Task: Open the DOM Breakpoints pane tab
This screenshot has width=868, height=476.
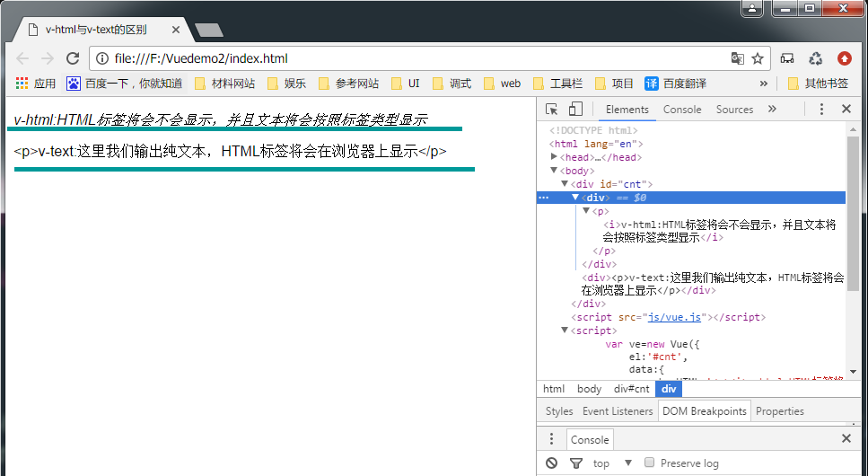Action: pos(704,411)
